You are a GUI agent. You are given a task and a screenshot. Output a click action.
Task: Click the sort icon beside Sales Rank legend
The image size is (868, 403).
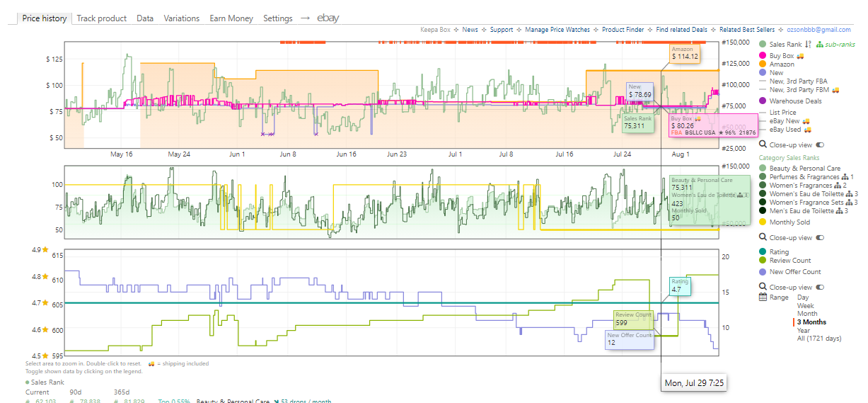pyautogui.click(x=809, y=45)
